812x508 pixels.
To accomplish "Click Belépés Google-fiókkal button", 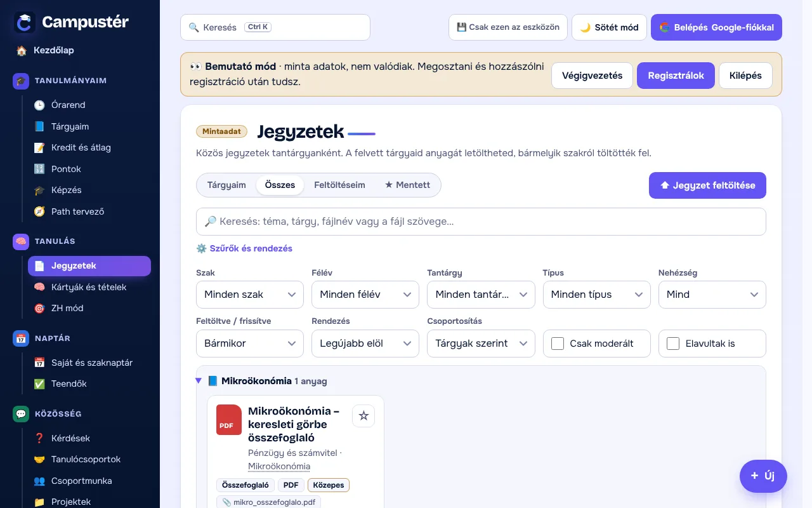I will pos(716,27).
